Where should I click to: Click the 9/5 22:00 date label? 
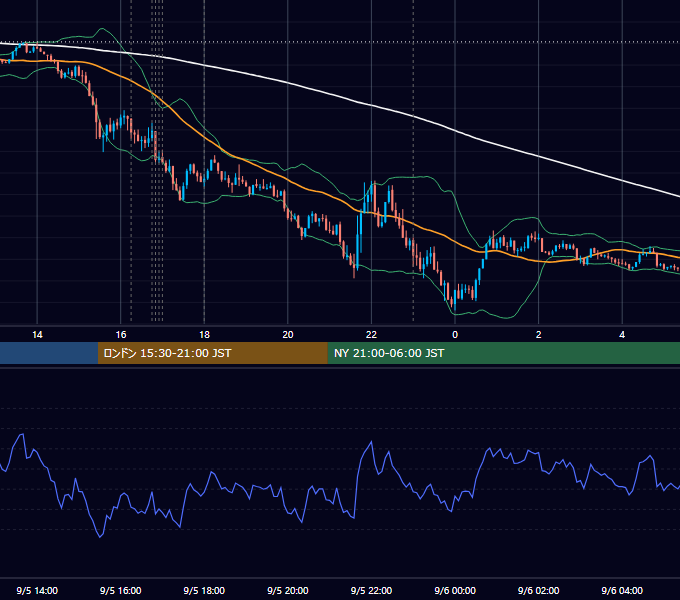click(371, 590)
